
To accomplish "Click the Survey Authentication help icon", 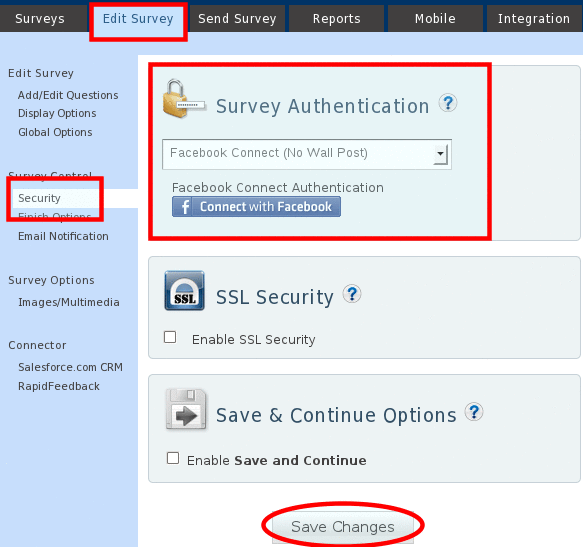I will pos(448,103).
